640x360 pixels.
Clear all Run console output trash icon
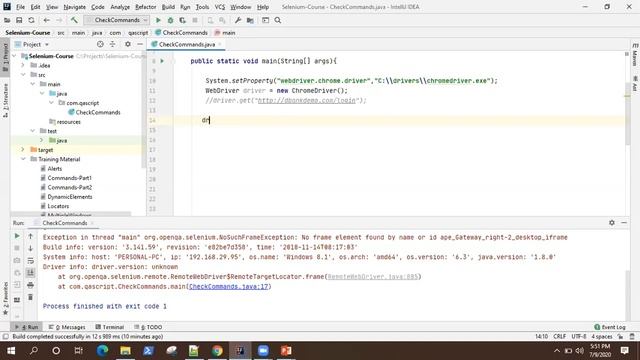tap(30, 297)
